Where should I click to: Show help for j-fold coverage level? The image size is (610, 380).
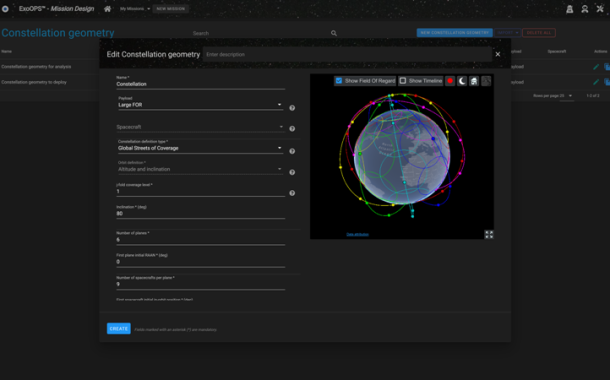coord(292,193)
